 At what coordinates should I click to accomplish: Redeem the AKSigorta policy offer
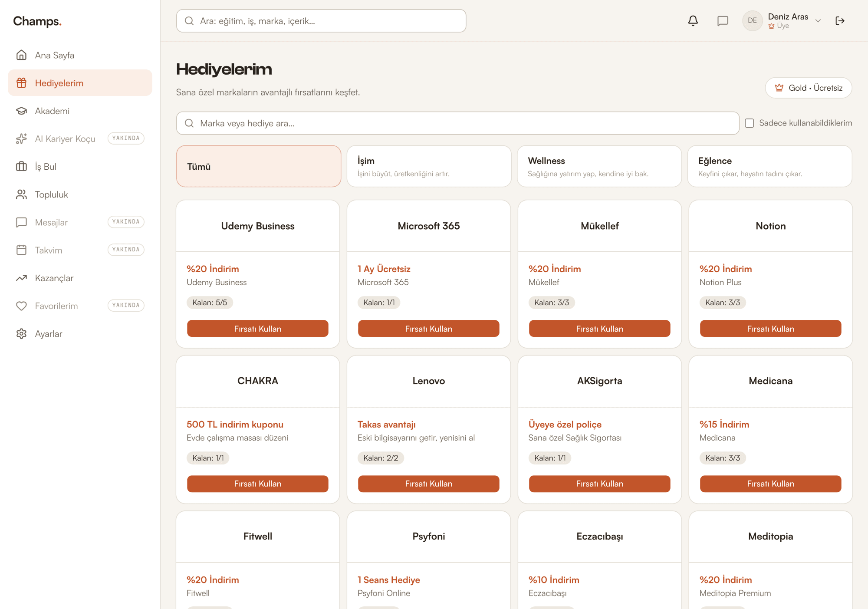600,484
